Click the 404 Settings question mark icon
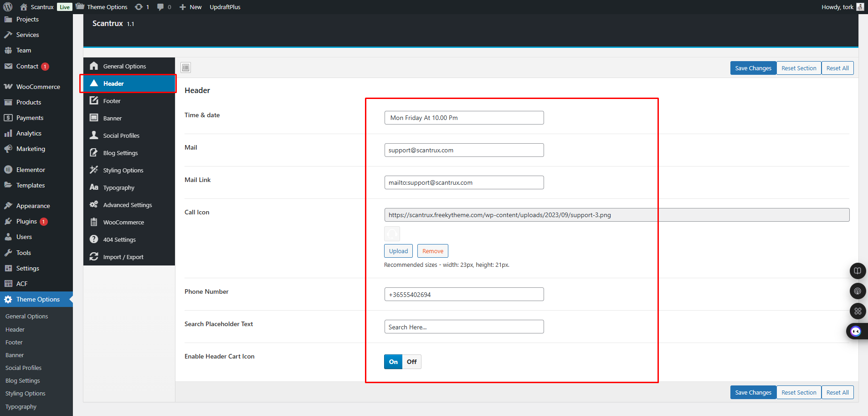Screen dimensions: 868x416 pos(94,239)
